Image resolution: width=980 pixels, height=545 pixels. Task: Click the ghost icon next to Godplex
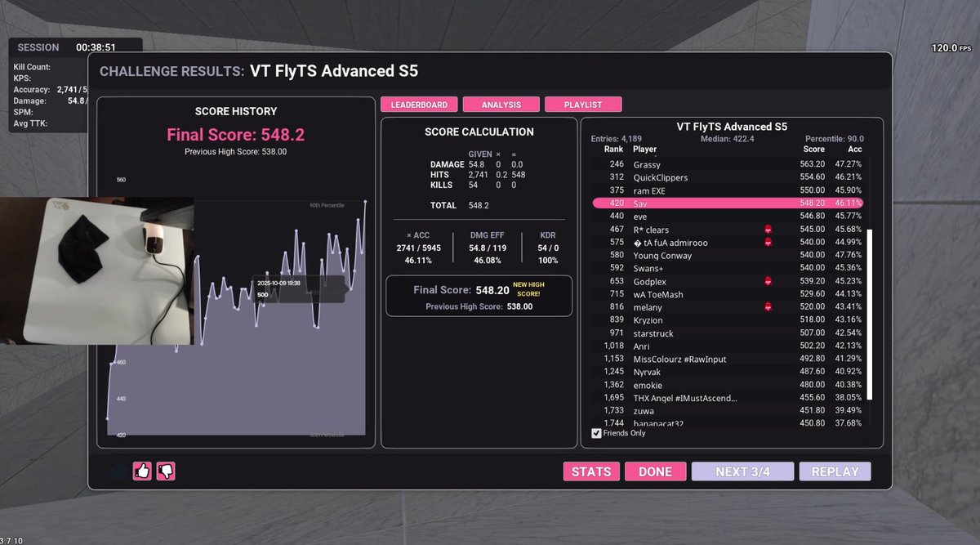pyautogui.click(x=768, y=281)
